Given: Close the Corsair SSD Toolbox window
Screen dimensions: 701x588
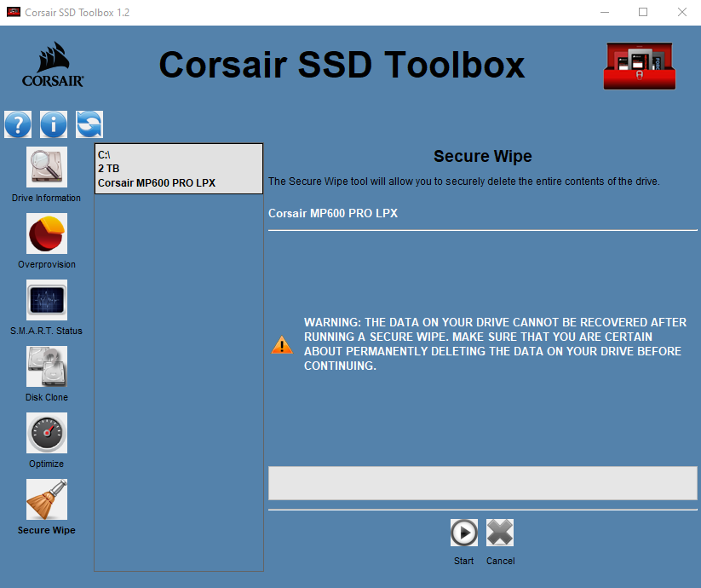Looking at the screenshot, I should 682,13.
